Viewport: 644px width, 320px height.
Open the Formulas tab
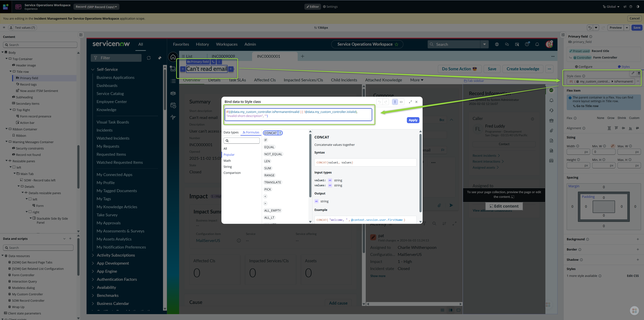251,132
